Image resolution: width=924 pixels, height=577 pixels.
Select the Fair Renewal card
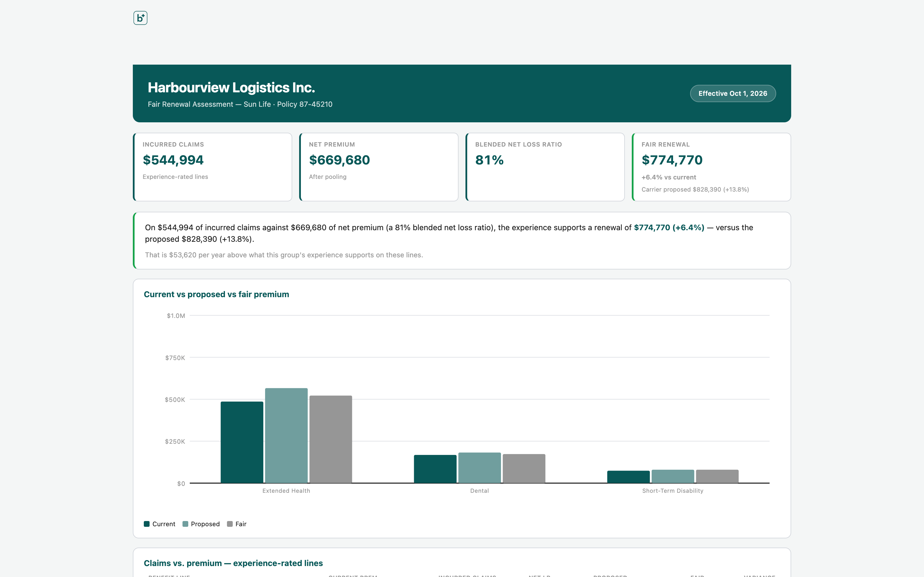711,167
